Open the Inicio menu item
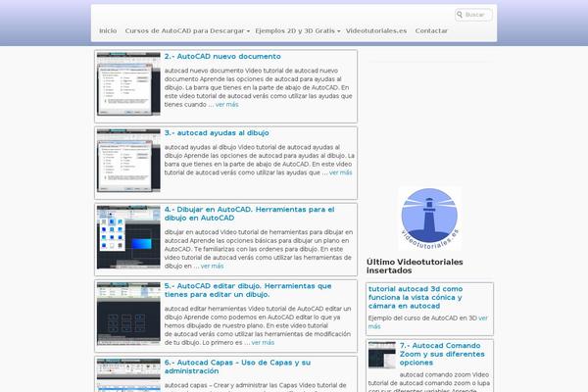 click(108, 30)
